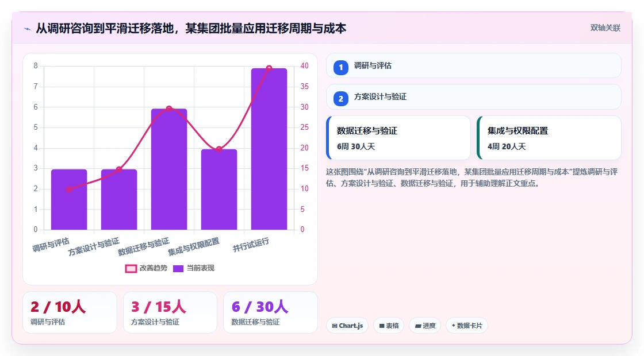Open the 集成与权限配置 4周 20人天 card

549,138
